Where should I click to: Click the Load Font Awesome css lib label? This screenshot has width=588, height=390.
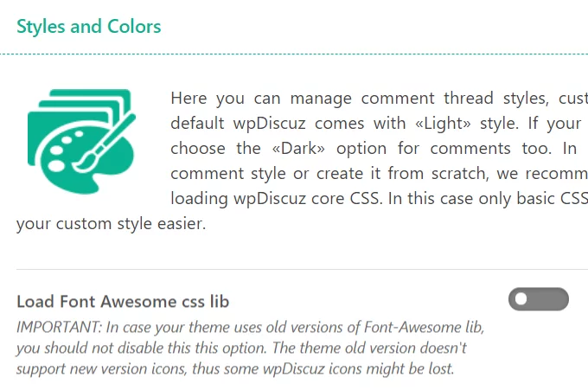coord(123,302)
